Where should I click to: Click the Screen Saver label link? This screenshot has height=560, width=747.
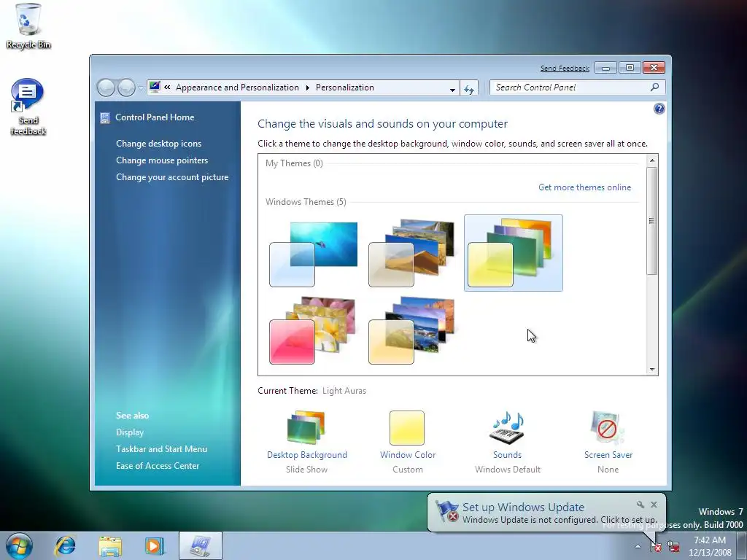pos(608,455)
